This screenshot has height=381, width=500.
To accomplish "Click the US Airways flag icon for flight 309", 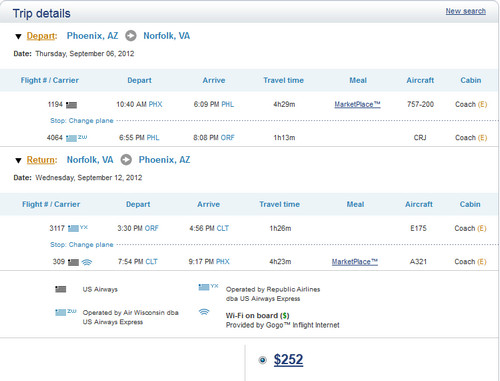I will [73, 262].
